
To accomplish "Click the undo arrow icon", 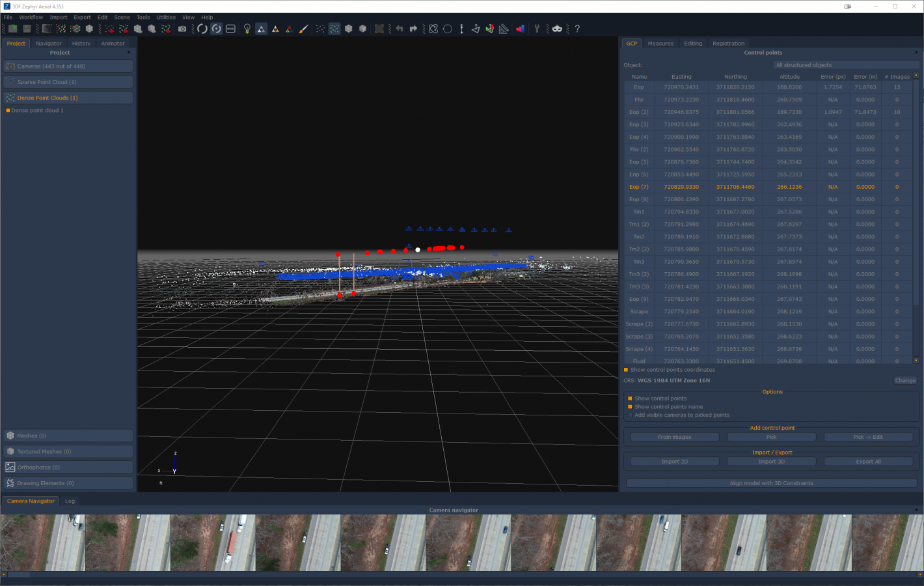I will [400, 29].
